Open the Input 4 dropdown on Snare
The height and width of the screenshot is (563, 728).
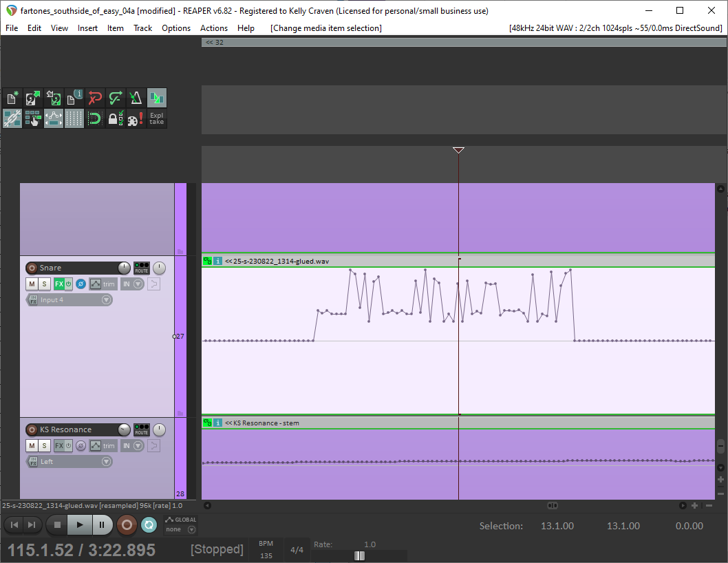[x=106, y=299]
